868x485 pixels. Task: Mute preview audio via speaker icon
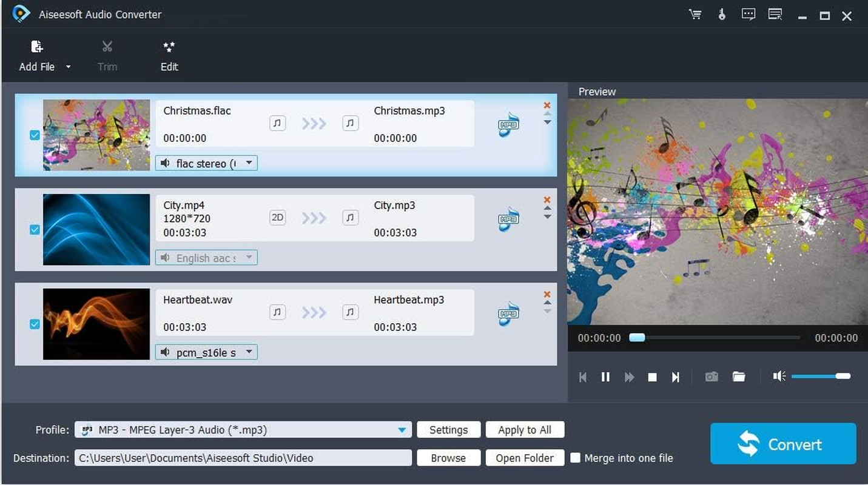(x=779, y=376)
